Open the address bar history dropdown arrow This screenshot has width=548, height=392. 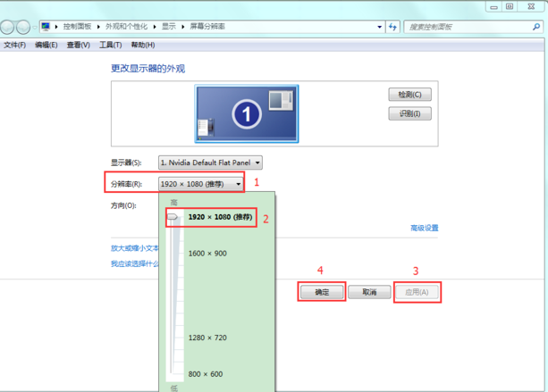click(x=380, y=27)
